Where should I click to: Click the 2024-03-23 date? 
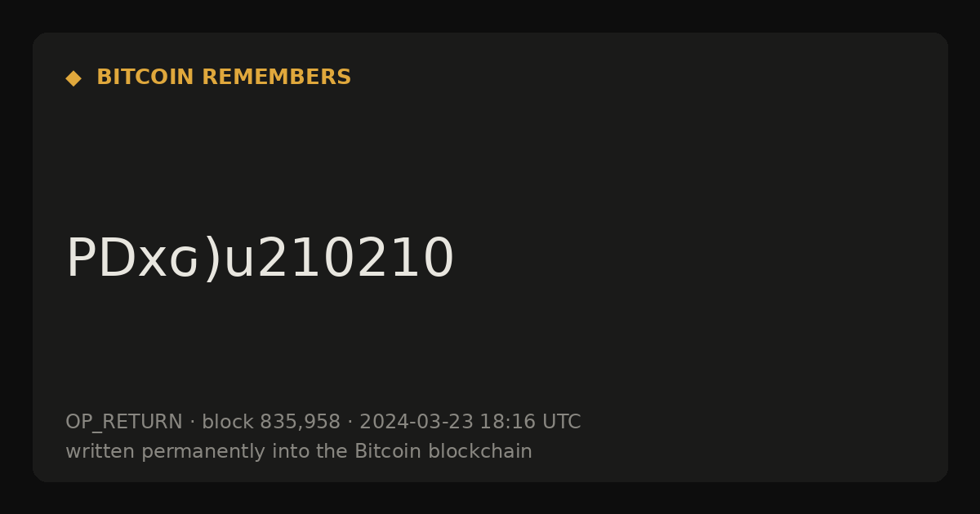coord(416,423)
